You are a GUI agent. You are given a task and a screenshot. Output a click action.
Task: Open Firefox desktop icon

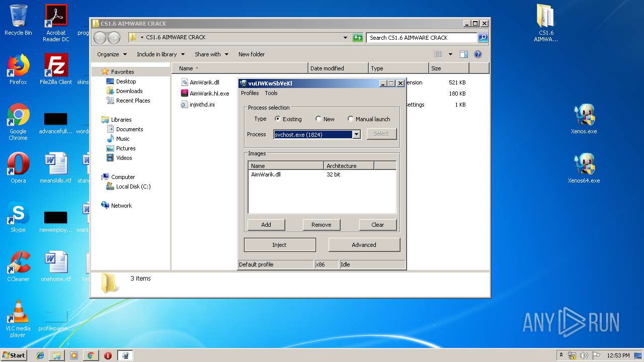click(18, 69)
